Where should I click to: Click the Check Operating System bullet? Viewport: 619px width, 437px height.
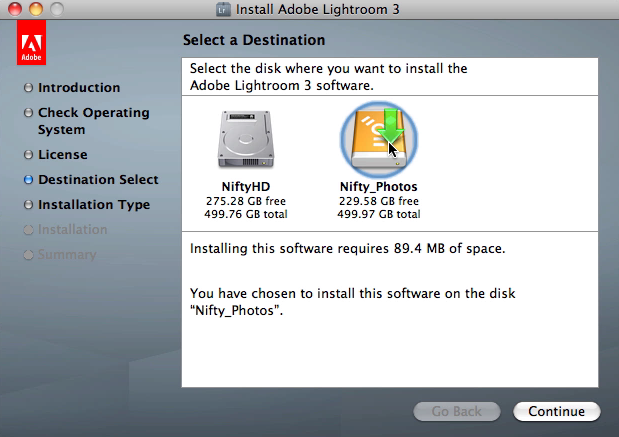[x=28, y=113]
